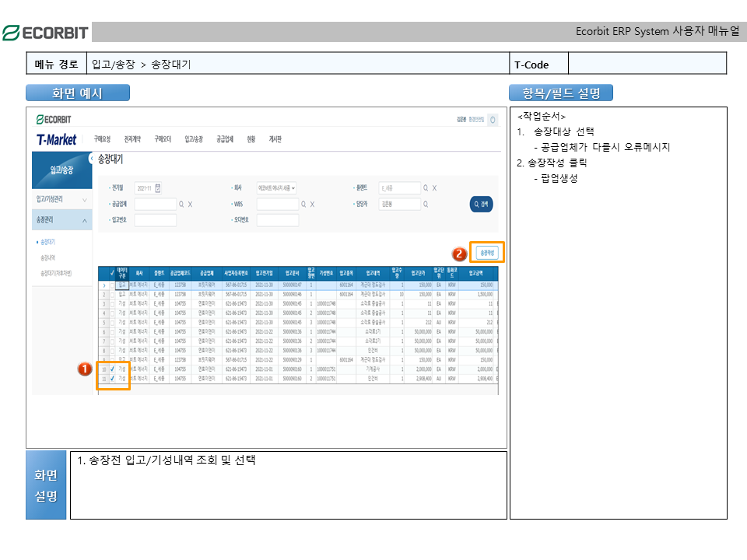This screenshot has width=747, height=560.
Task: Click the 송장작성 button
Action: pos(487,253)
